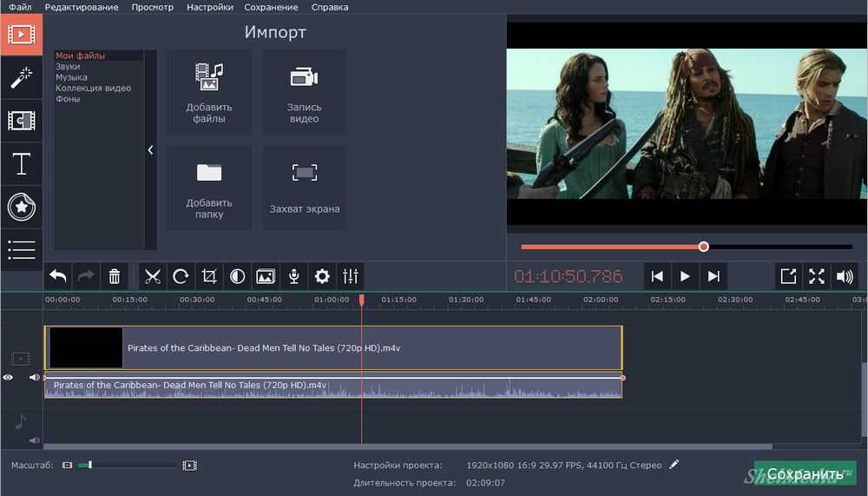Split clip with scissors tool
The image size is (868, 496).
(152, 276)
